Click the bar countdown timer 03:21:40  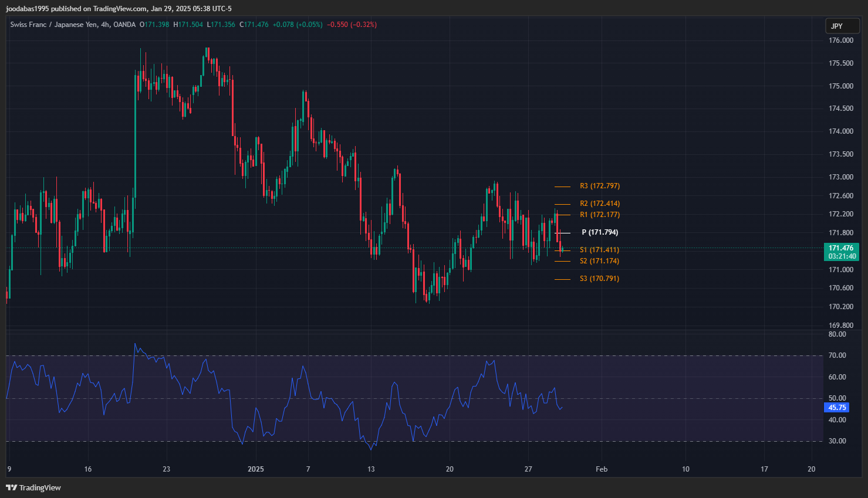tap(841, 256)
